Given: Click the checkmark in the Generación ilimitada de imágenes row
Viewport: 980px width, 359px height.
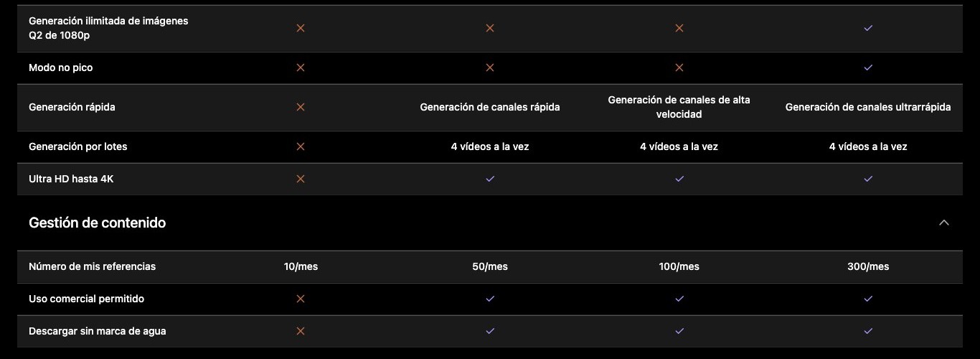Looking at the screenshot, I should [x=868, y=28].
